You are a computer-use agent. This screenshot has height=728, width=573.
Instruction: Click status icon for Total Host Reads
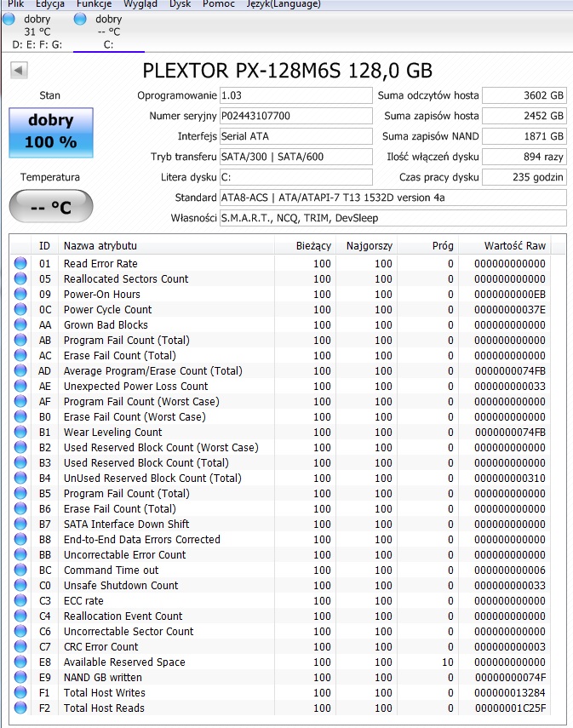[20, 708]
